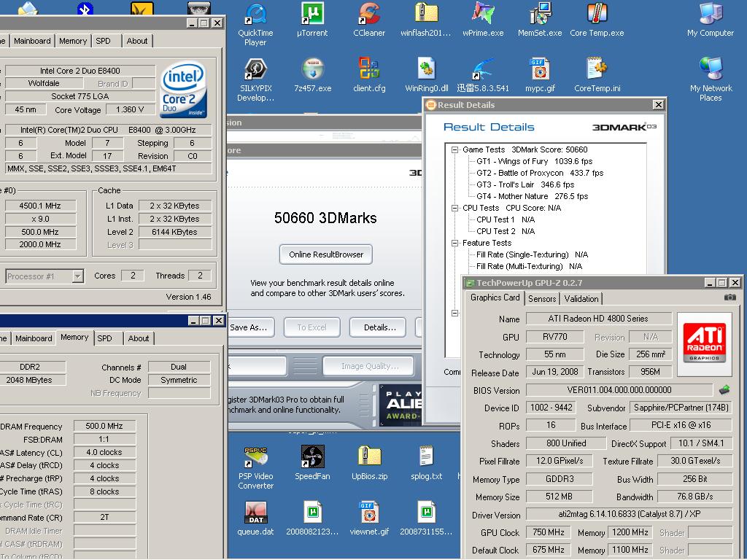
Task: Click the GPU-Z BIOS Version field
Action: tap(619, 391)
